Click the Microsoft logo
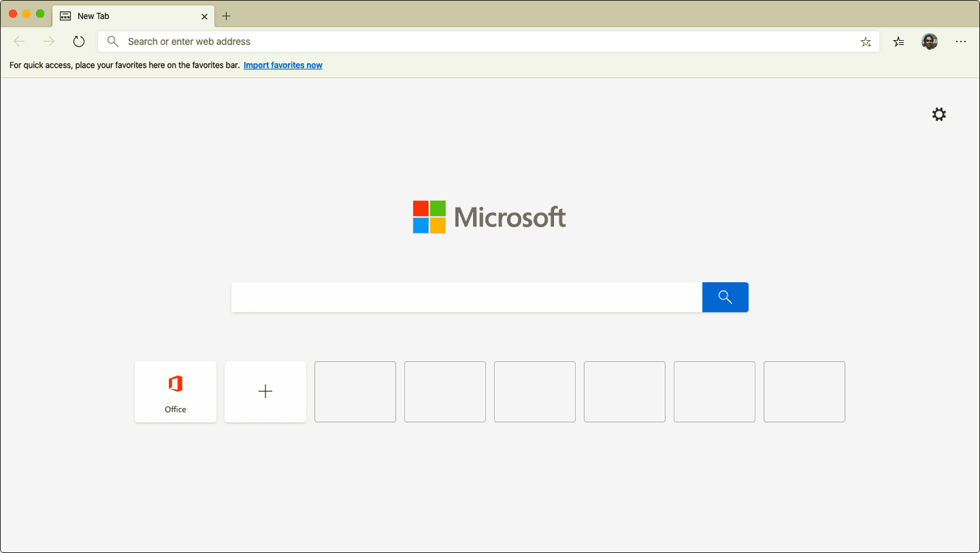 click(x=489, y=217)
